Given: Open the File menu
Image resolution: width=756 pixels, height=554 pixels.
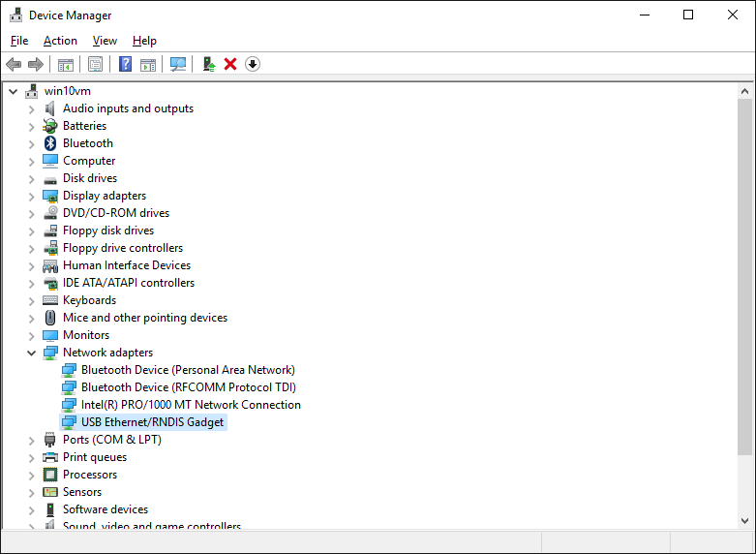Looking at the screenshot, I should (x=19, y=41).
